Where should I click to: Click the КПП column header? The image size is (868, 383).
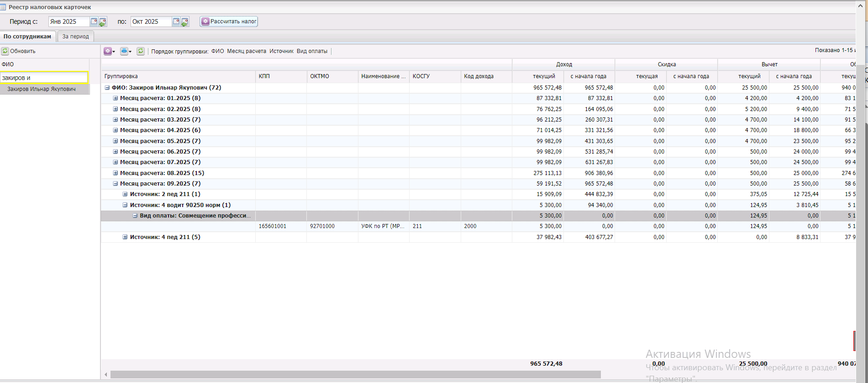point(281,76)
